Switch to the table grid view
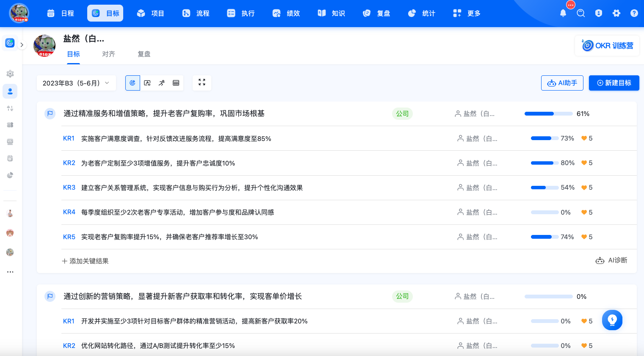Viewport: 644px width, 356px height. click(176, 83)
